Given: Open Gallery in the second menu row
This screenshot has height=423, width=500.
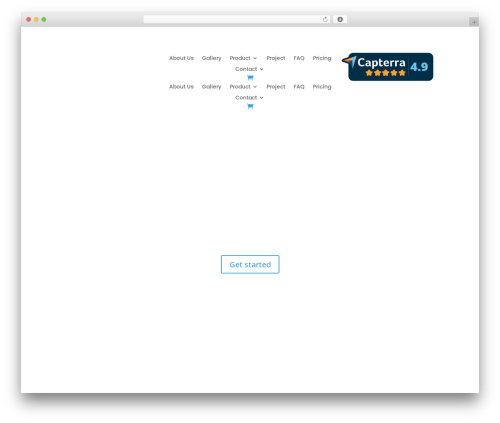Looking at the screenshot, I should click(211, 87).
